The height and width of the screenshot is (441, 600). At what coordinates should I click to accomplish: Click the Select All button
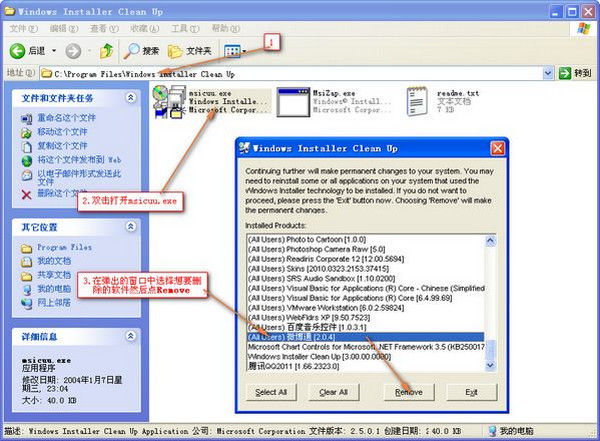pyautogui.click(x=271, y=392)
